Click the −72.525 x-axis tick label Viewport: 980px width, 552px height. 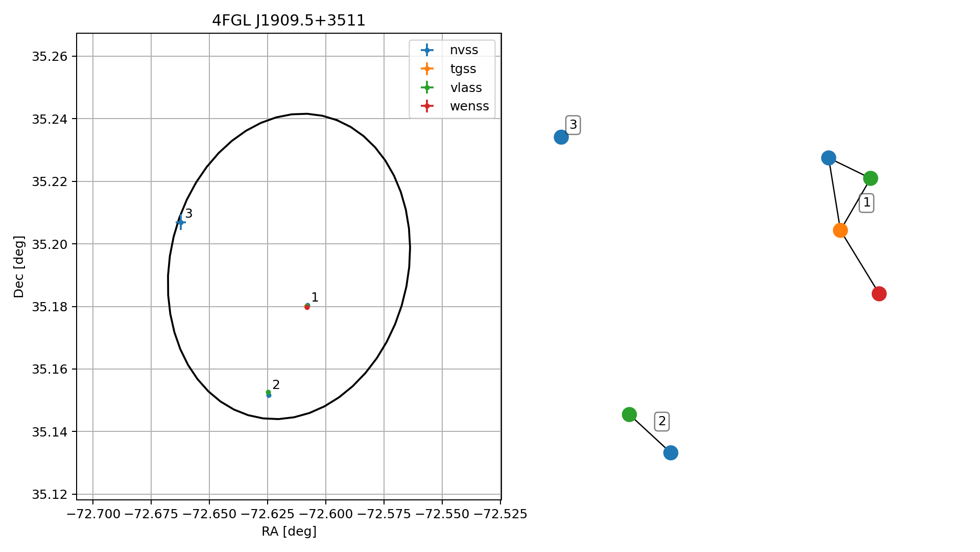(500, 514)
